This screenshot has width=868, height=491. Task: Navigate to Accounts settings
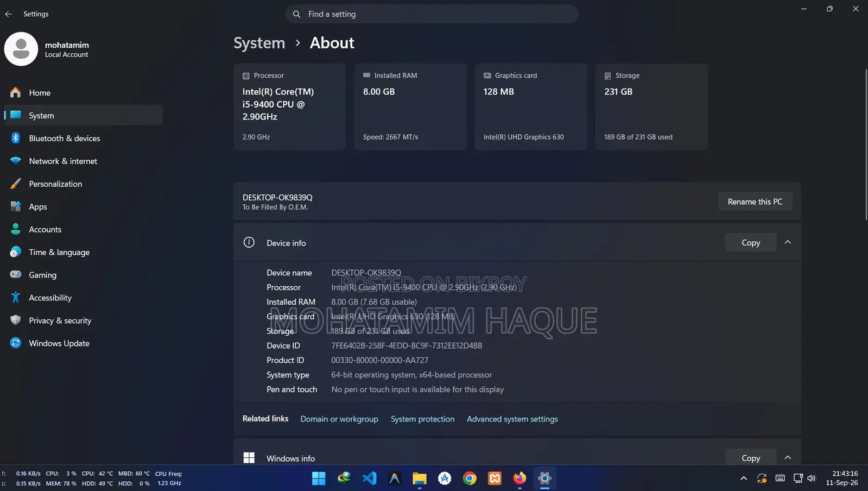pyautogui.click(x=84, y=230)
